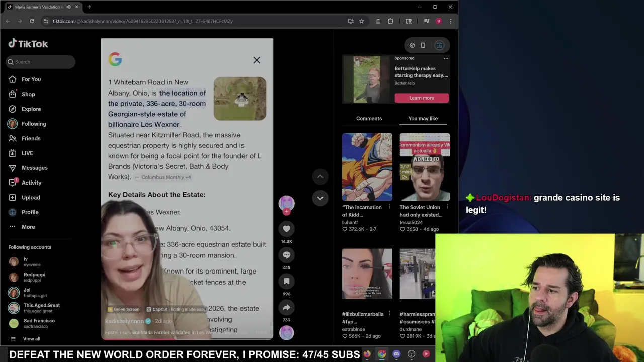Focus the TikTok Search field
The image size is (644, 362).
pos(41,62)
